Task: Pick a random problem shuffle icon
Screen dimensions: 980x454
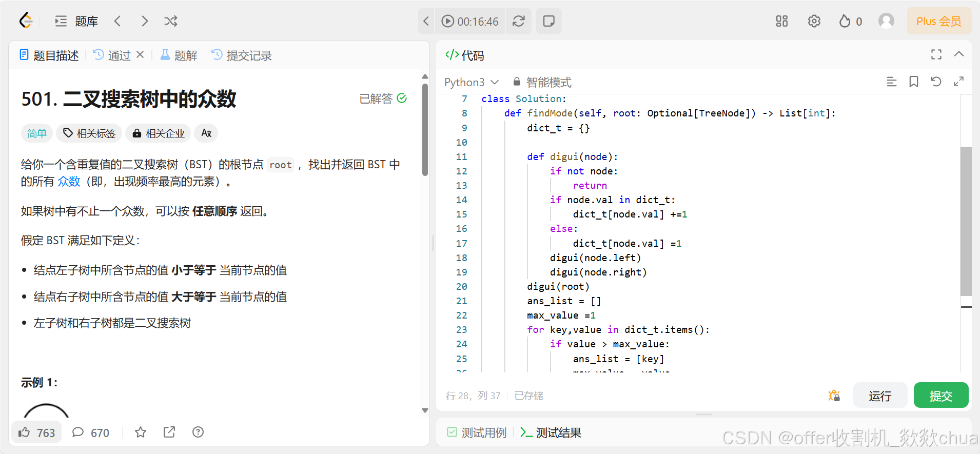Action: [171, 21]
